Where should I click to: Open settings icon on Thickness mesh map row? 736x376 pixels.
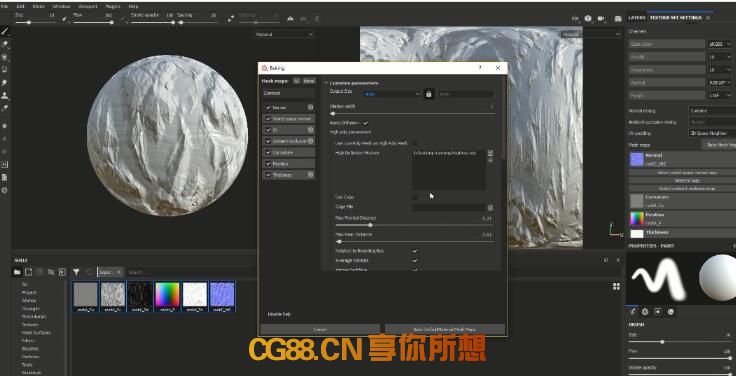[x=310, y=175]
